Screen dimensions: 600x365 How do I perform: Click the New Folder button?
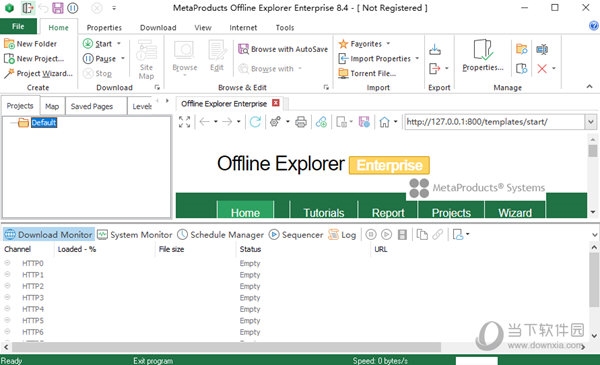31,44
